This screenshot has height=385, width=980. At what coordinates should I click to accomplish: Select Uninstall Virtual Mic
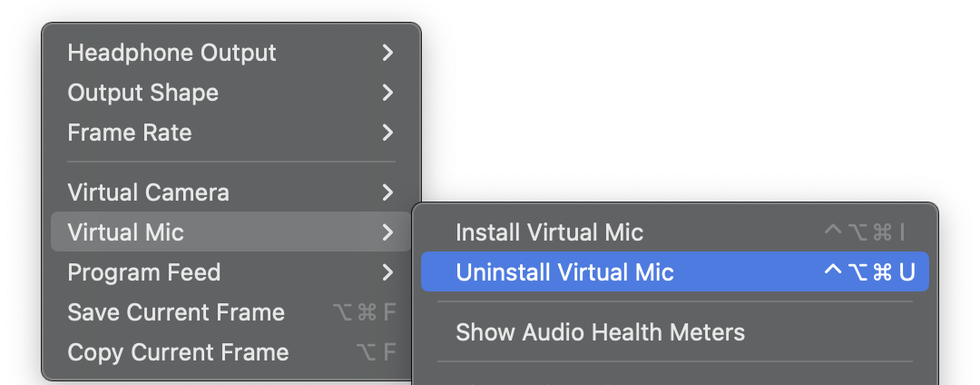pos(564,272)
